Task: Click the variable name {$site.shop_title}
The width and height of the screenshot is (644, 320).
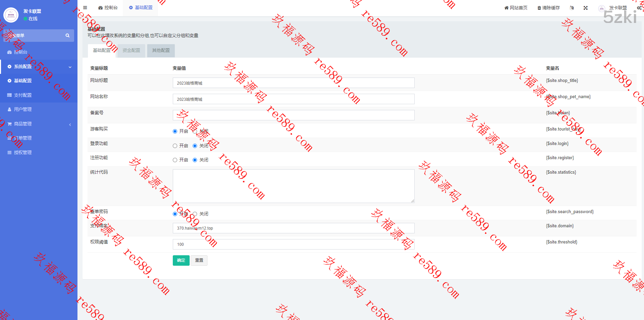Action: (x=562, y=81)
